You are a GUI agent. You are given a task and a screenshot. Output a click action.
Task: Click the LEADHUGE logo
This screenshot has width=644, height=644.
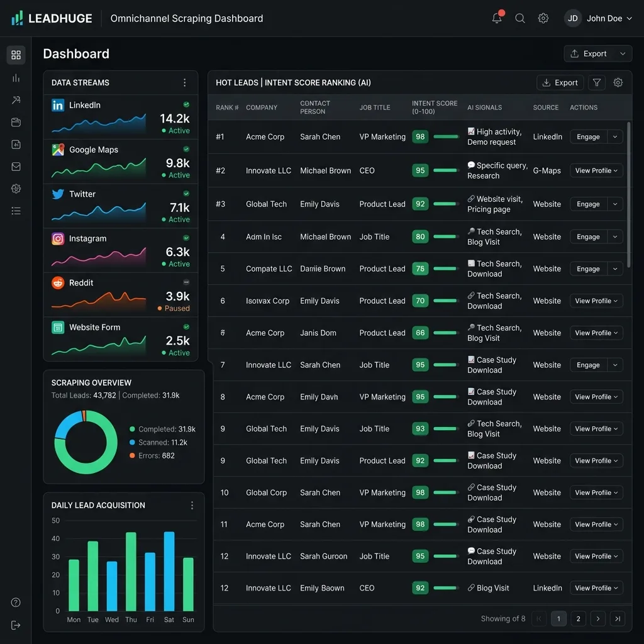pos(52,18)
